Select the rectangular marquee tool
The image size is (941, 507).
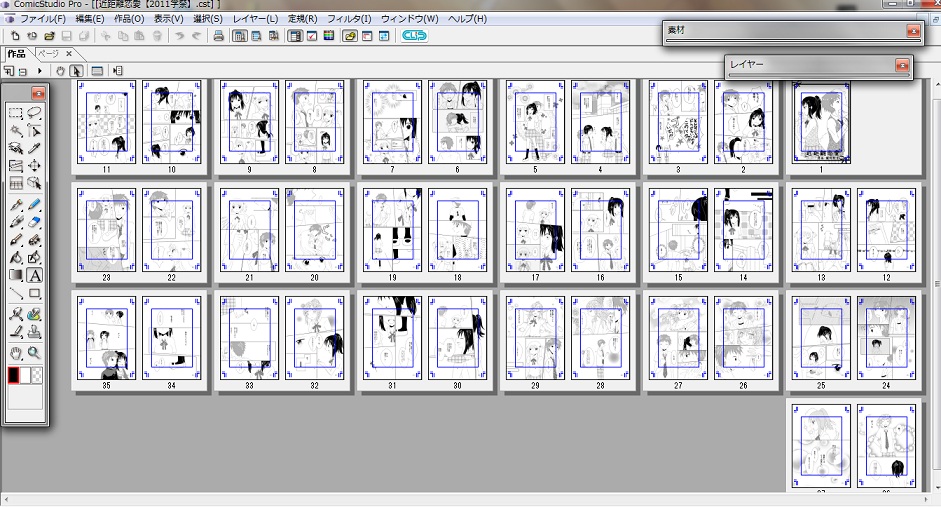[16, 113]
